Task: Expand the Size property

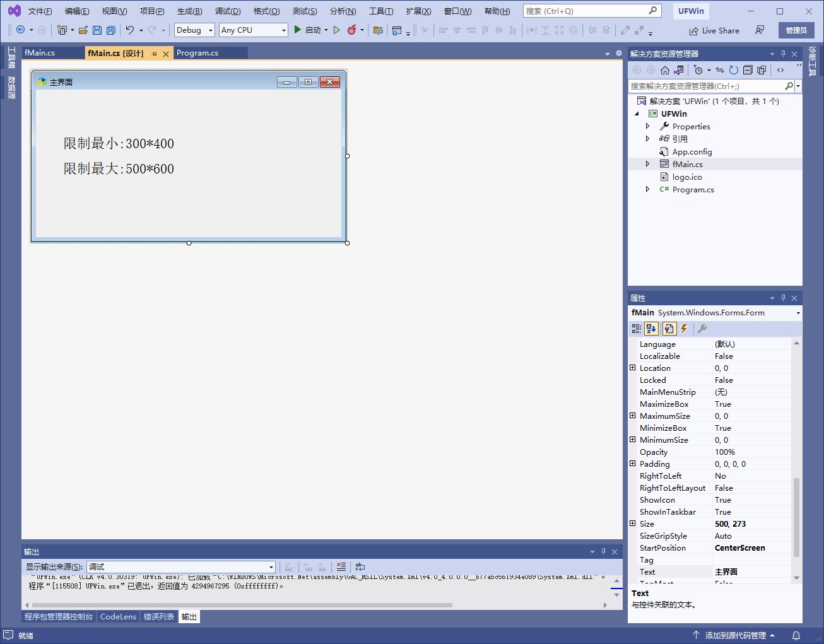Action: tap(633, 524)
